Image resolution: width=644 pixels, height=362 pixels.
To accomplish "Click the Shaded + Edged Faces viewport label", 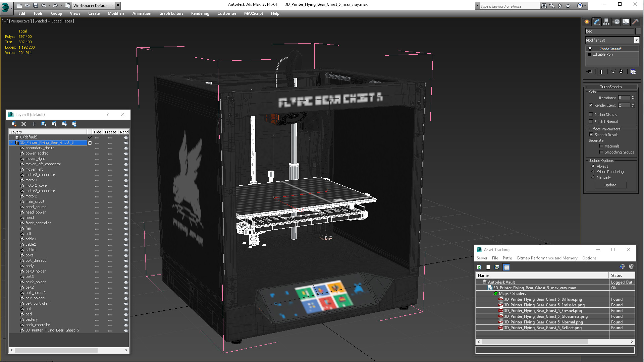I will 53,21.
